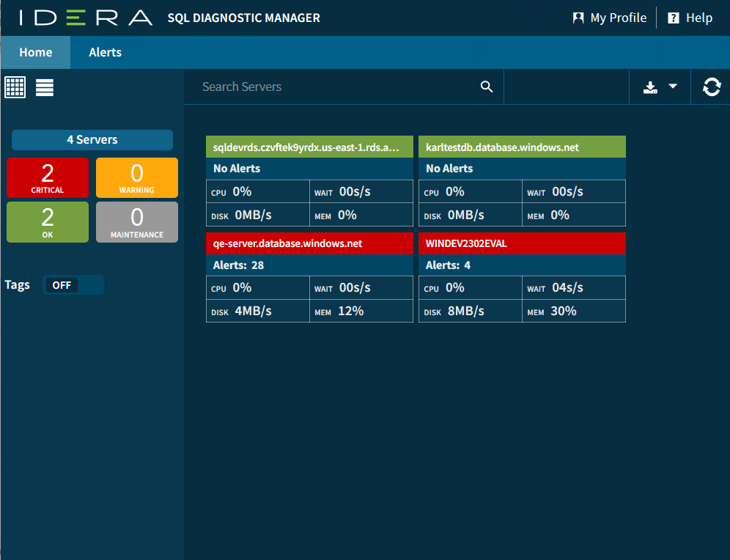
Task: Click DISK 4MB/s on the qe-server card
Action: (258, 311)
